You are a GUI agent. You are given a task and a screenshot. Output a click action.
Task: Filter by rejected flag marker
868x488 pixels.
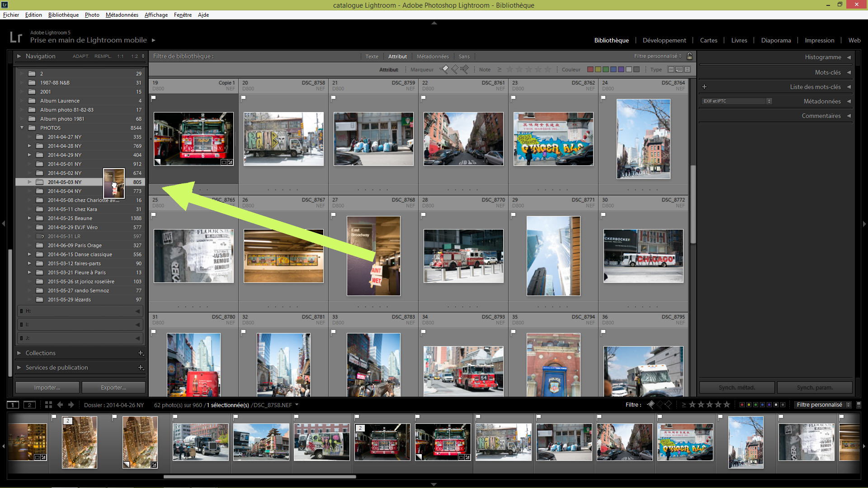464,69
